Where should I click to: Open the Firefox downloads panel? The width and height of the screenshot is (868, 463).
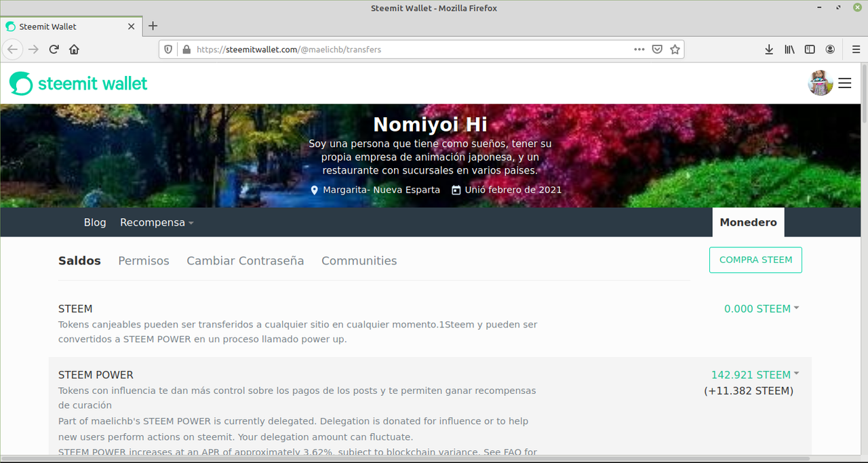tap(769, 49)
